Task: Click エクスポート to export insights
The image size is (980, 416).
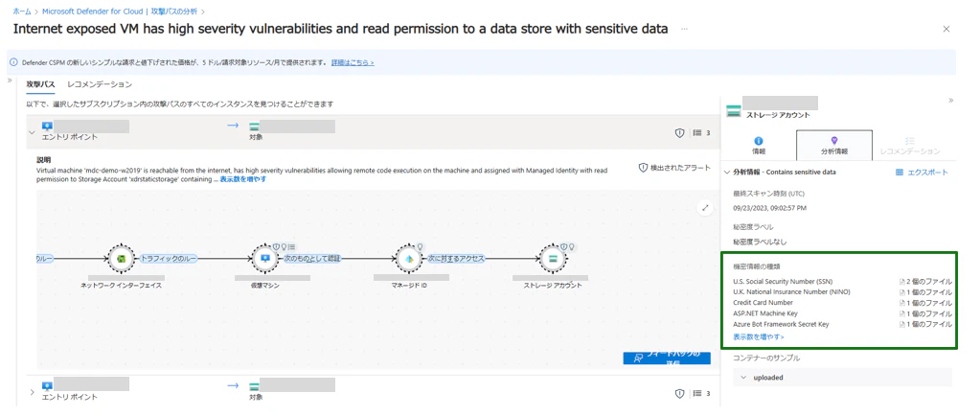Action: [x=922, y=173]
